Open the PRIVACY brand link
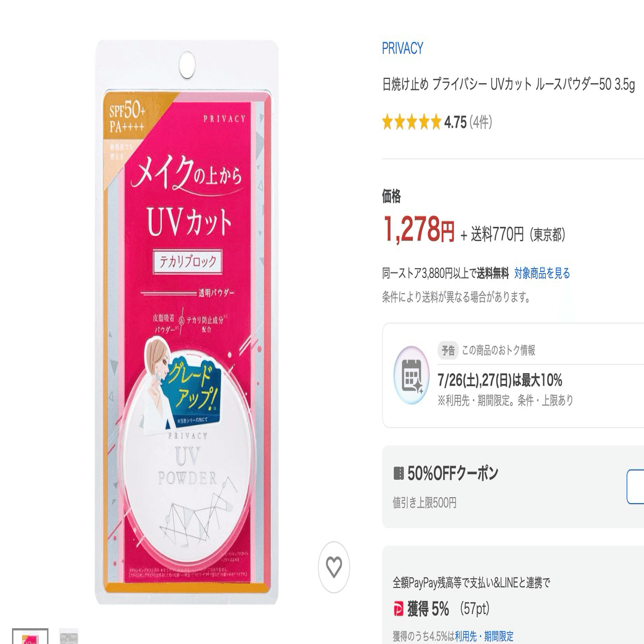Image resolution: width=644 pixels, height=644 pixels. [x=403, y=48]
